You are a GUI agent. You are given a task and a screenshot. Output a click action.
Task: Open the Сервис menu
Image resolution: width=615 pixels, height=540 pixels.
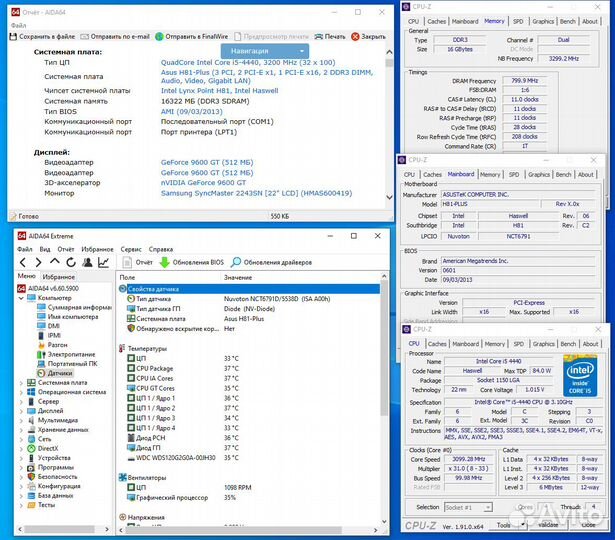(x=131, y=249)
